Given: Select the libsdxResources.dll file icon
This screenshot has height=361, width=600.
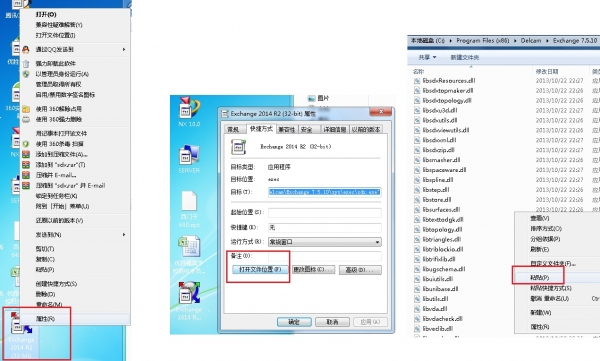Looking at the screenshot, I should tap(417, 81).
